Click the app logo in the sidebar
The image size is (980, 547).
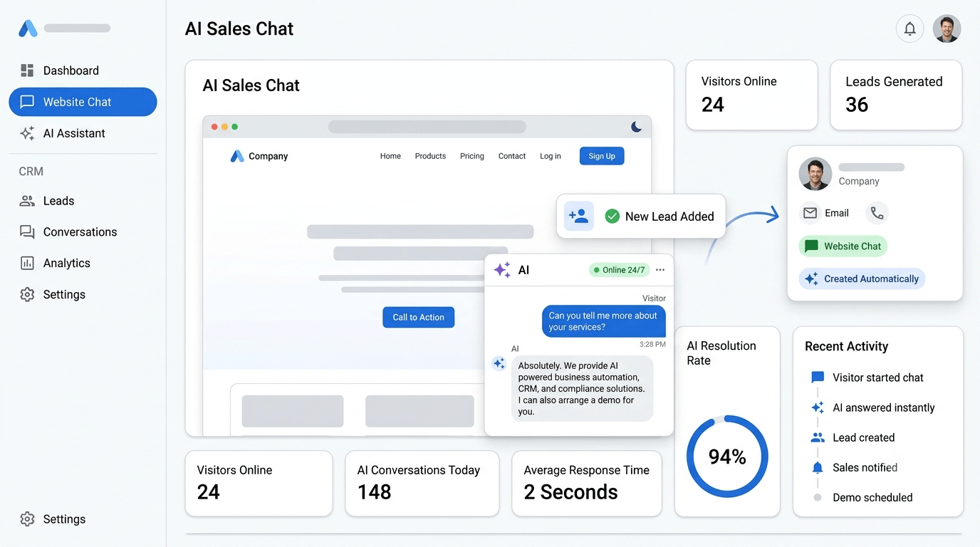(28, 28)
